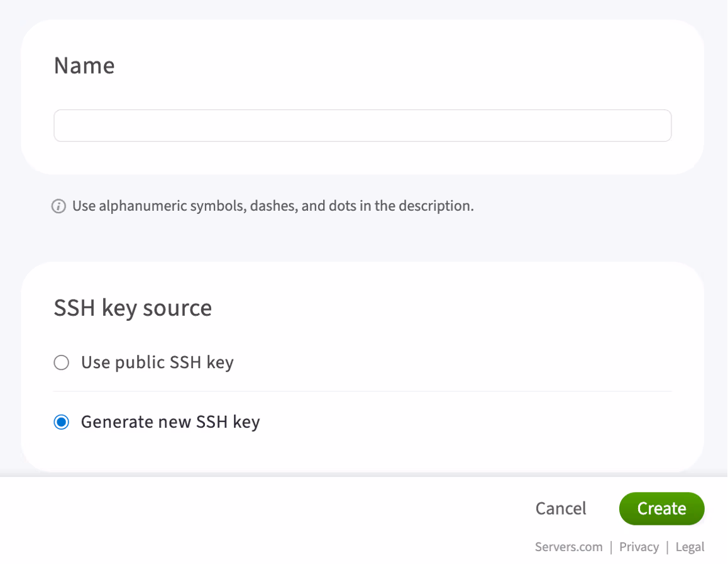Open the Privacy footer link

point(639,547)
